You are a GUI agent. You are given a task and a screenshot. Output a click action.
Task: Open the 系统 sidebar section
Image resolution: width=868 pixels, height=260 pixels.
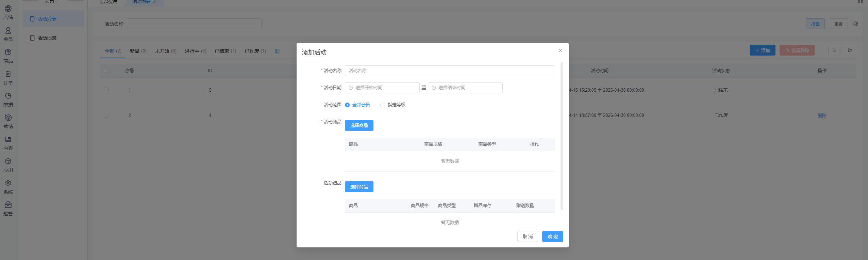(8, 187)
